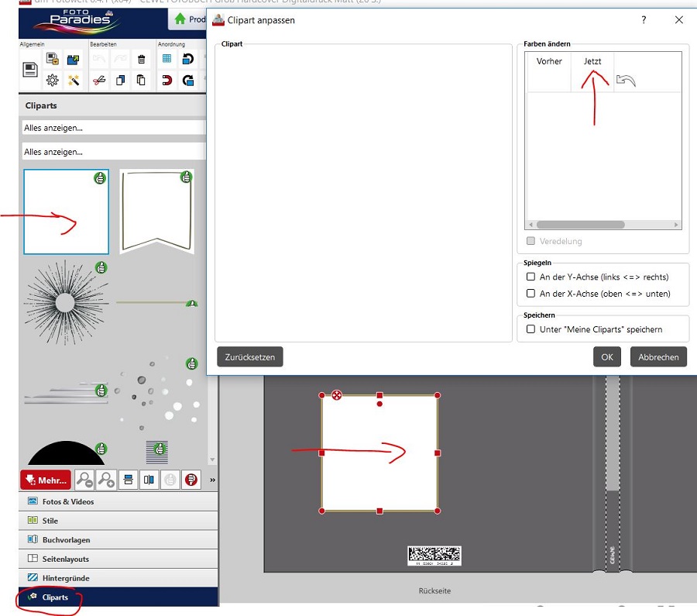This screenshot has width=697, height=616.
Task: Click the red thumbs-down filter icon
Action: point(191,480)
